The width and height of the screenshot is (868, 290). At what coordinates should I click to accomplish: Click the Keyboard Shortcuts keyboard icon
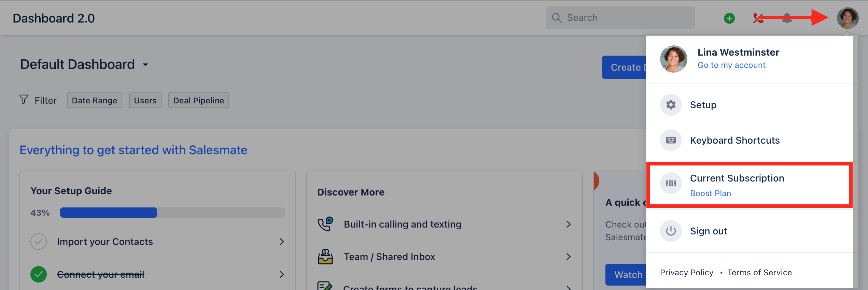671,140
